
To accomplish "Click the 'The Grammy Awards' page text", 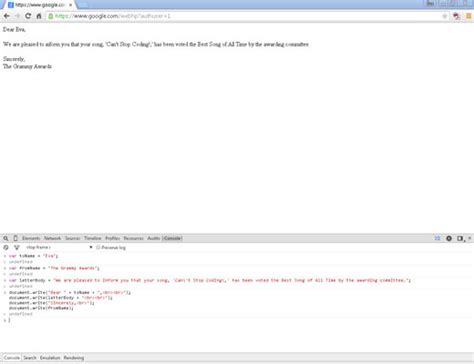I will click(27, 66).
